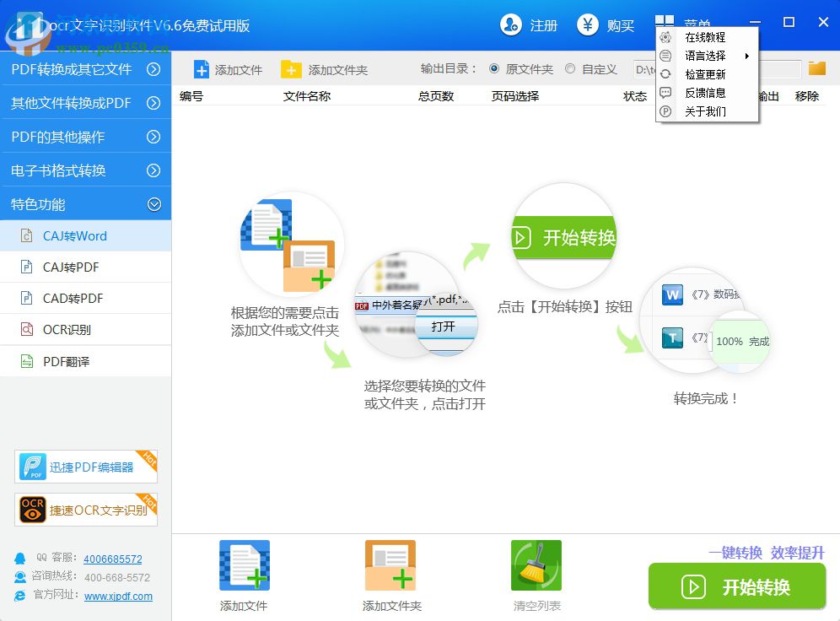Click the 添加文件 toolbar label
This screenshot has height=621, width=840.
pyautogui.click(x=239, y=70)
